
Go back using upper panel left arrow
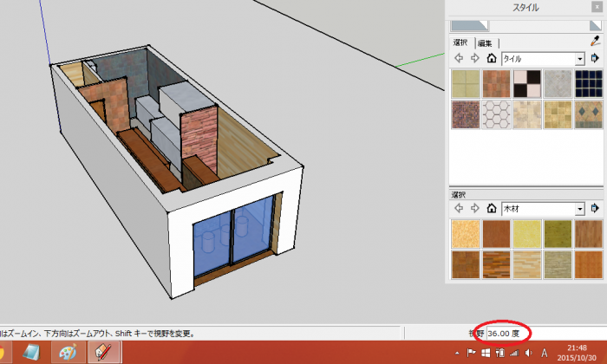pos(458,59)
